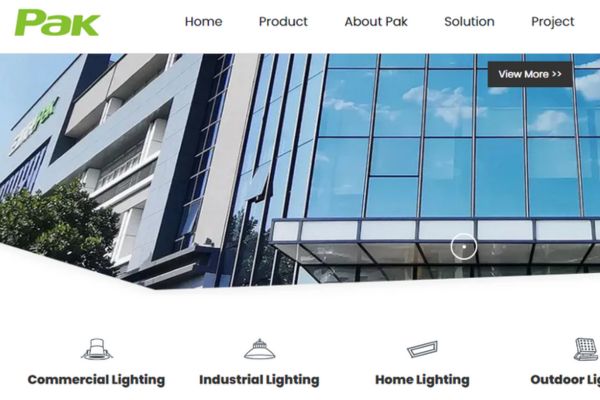600x400 pixels.
Task: Go to the About Pak page
Action: point(376,21)
